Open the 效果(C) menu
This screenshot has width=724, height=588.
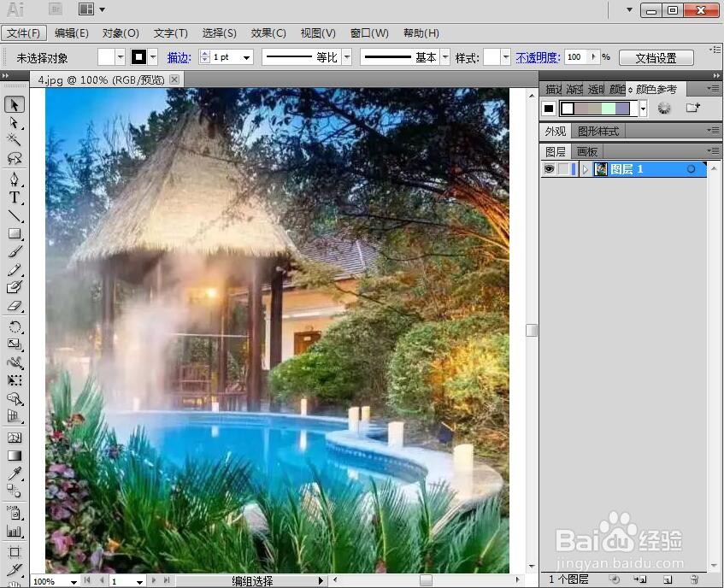[x=268, y=33]
